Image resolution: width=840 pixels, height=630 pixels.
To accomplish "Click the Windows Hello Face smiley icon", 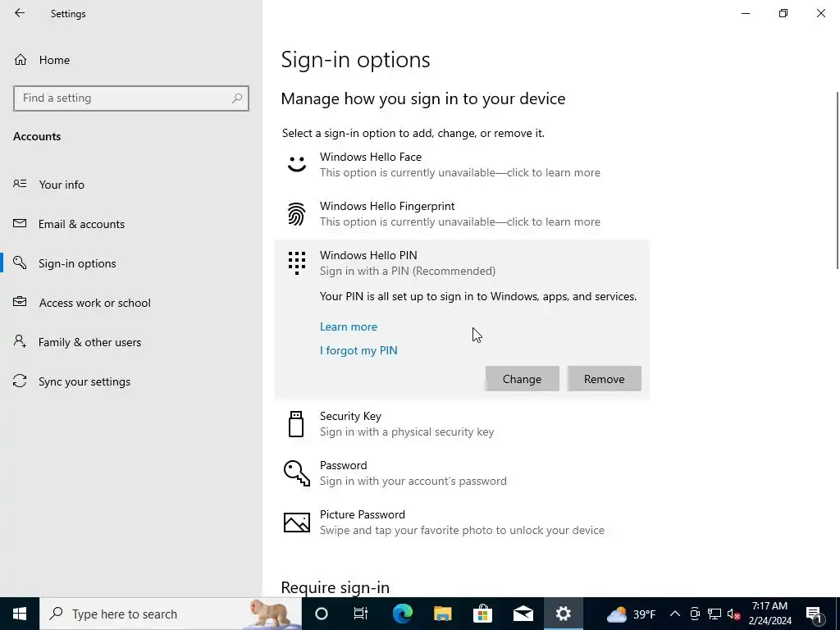I will tap(297, 164).
